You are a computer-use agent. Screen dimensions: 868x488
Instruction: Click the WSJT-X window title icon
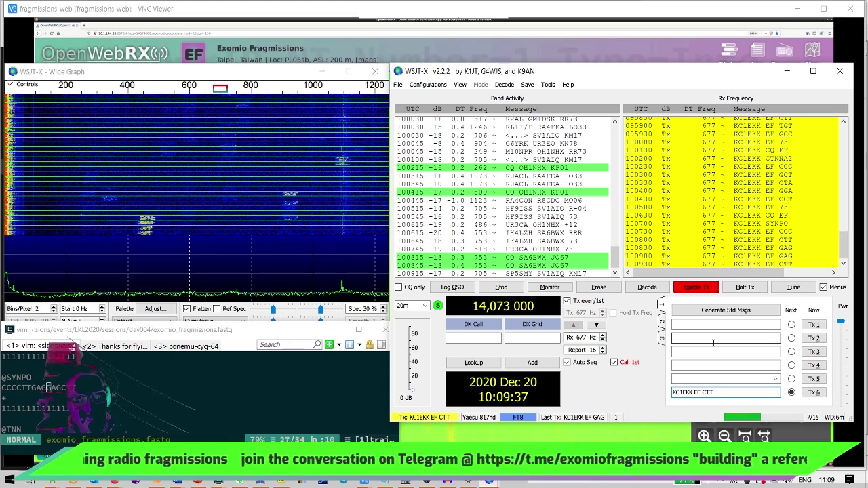point(398,71)
